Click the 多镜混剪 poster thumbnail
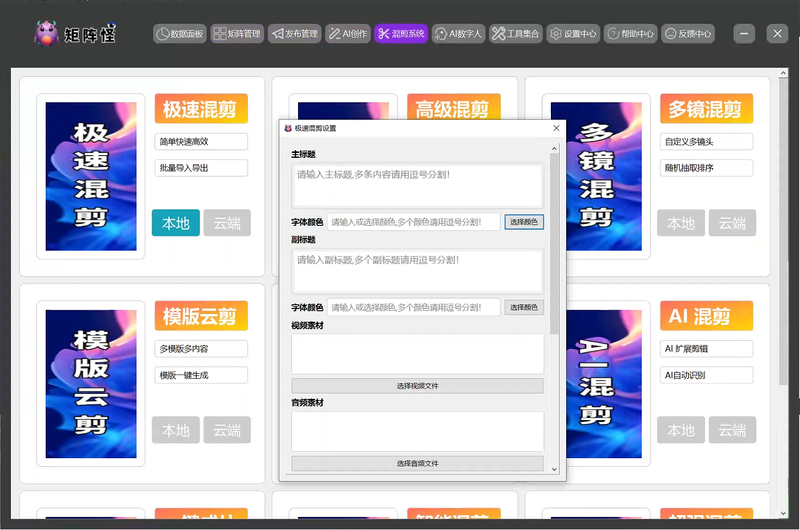 pos(604,176)
